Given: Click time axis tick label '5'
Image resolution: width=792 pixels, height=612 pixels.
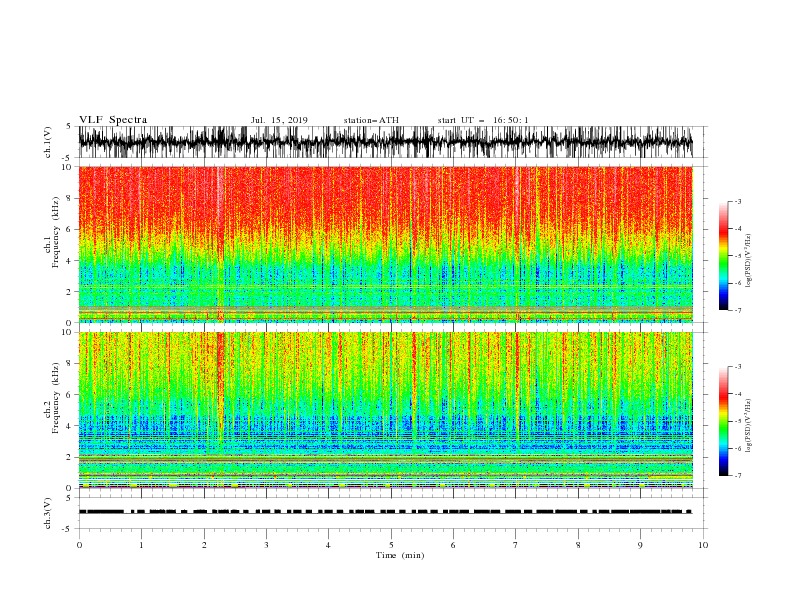Looking at the screenshot, I should (x=391, y=545).
